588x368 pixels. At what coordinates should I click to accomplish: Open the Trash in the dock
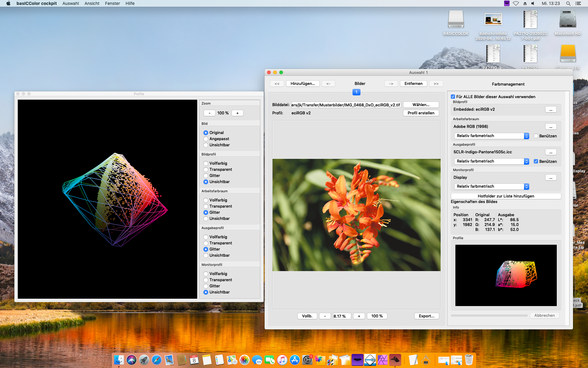point(469,360)
